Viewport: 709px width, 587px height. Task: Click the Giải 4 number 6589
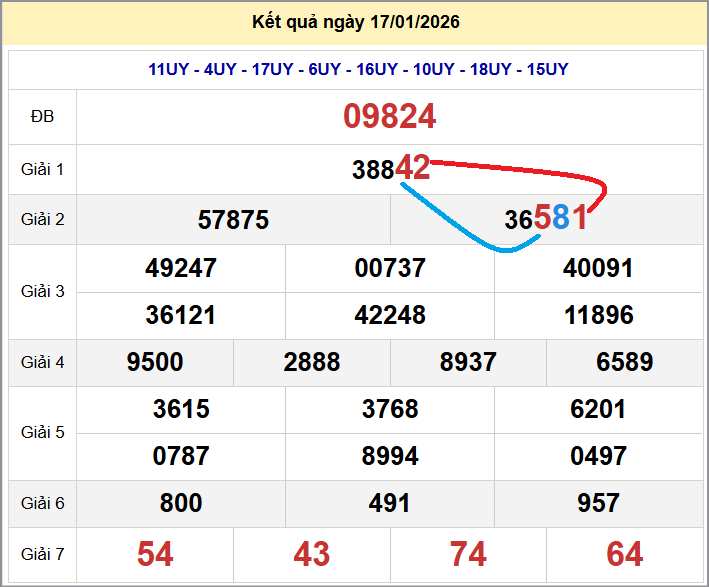[625, 362]
